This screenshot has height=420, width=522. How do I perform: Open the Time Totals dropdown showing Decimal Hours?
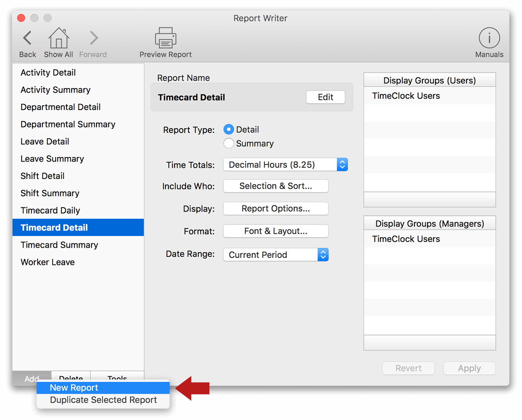[285, 164]
